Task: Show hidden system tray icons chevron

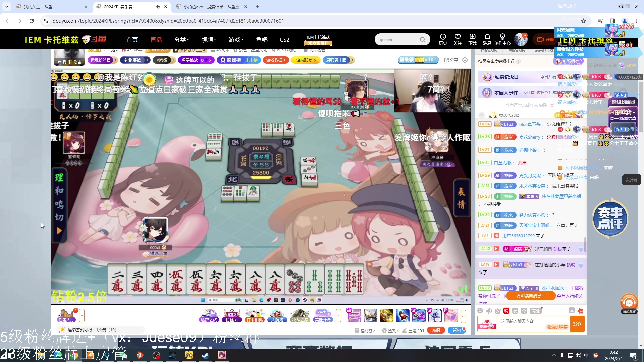Action: [554, 355]
